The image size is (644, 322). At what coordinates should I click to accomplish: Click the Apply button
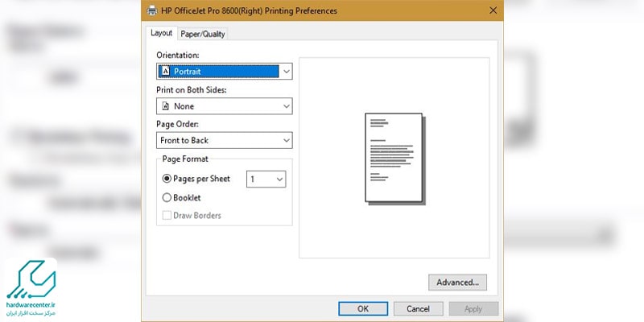(473, 309)
